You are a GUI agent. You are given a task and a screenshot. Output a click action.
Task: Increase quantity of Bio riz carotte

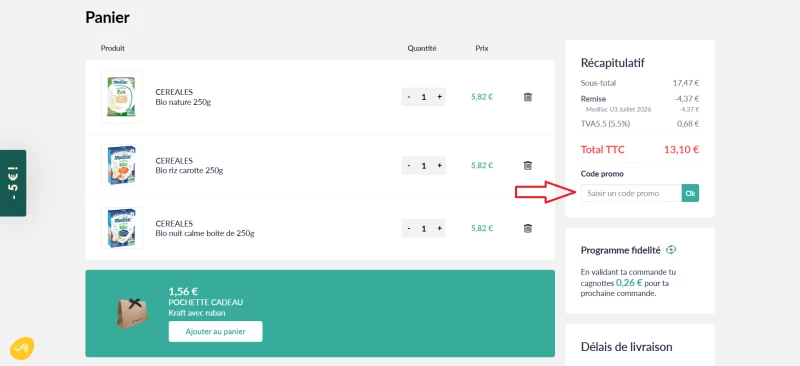tap(439, 165)
